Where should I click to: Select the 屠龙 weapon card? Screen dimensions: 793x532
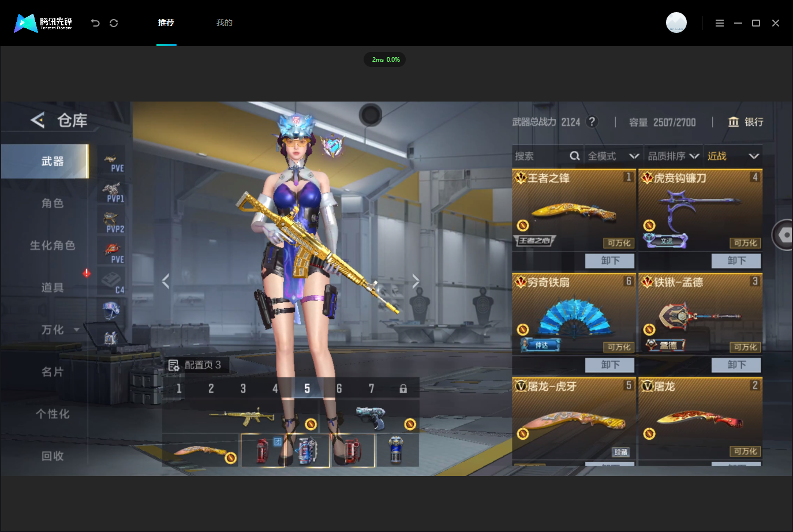tap(700, 418)
